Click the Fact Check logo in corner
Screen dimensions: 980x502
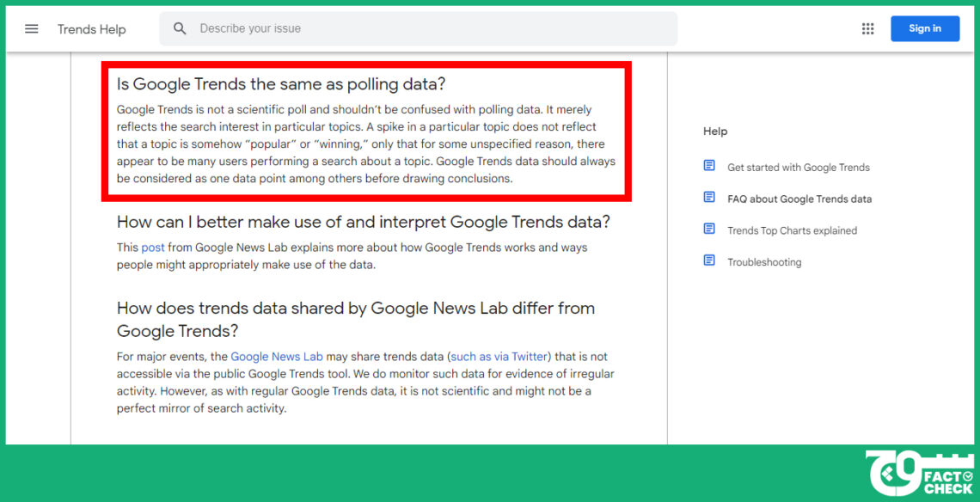tap(920, 474)
